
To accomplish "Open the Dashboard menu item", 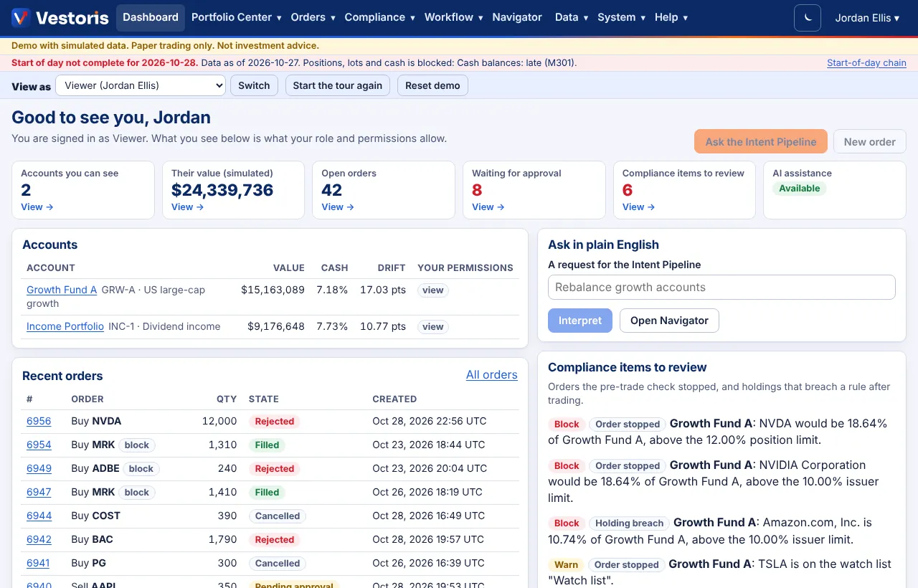I will click(x=151, y=17).
